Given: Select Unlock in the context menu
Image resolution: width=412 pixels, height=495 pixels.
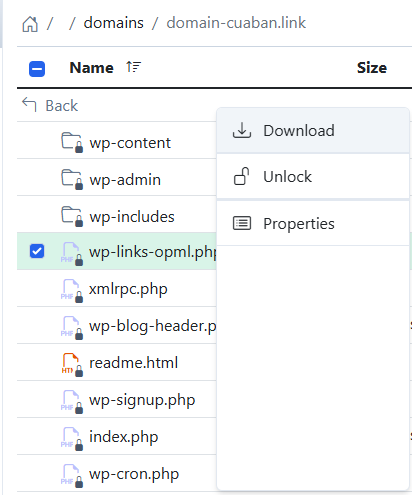Looking at the screenshot, I should click(313, 176).
